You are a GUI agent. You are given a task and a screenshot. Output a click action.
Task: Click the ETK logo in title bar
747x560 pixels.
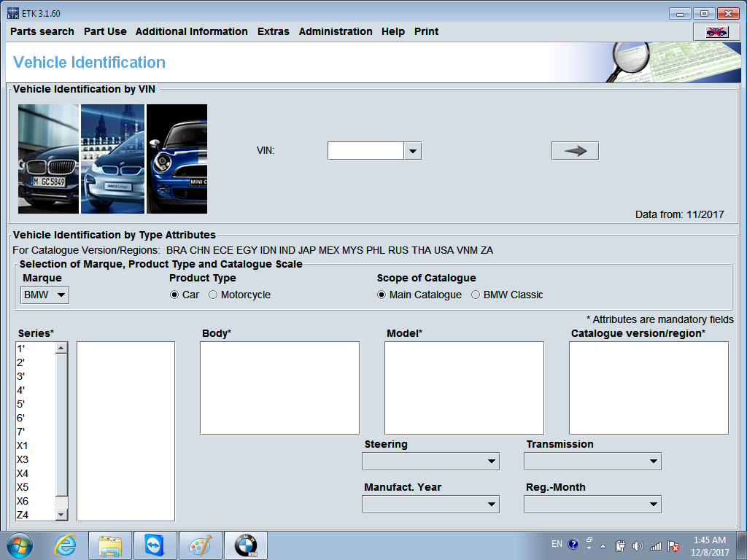(x=13, y=13)
